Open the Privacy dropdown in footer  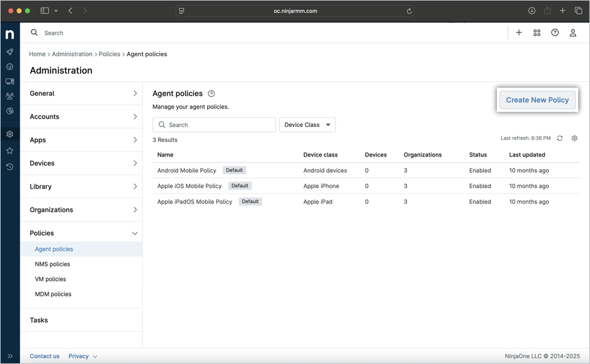tap(83, 356)
